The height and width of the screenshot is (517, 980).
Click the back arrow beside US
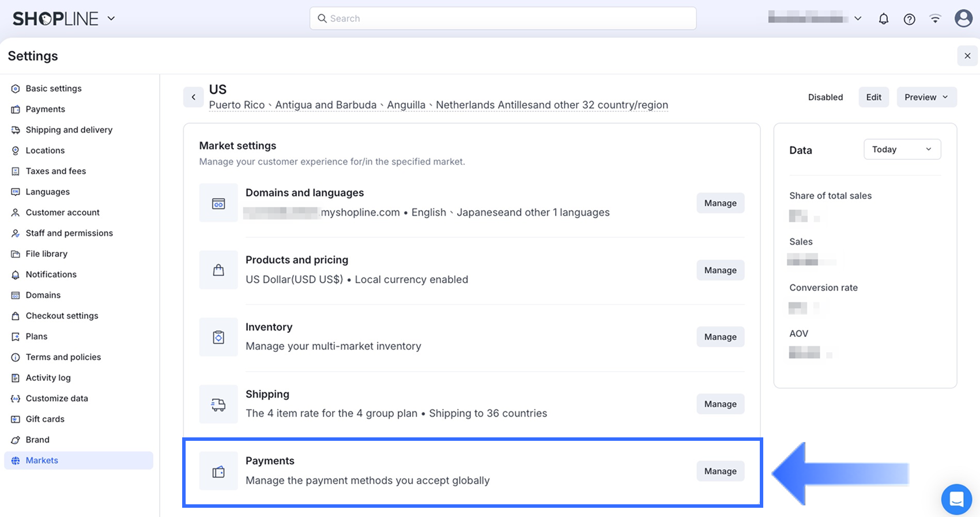point(194,97)
